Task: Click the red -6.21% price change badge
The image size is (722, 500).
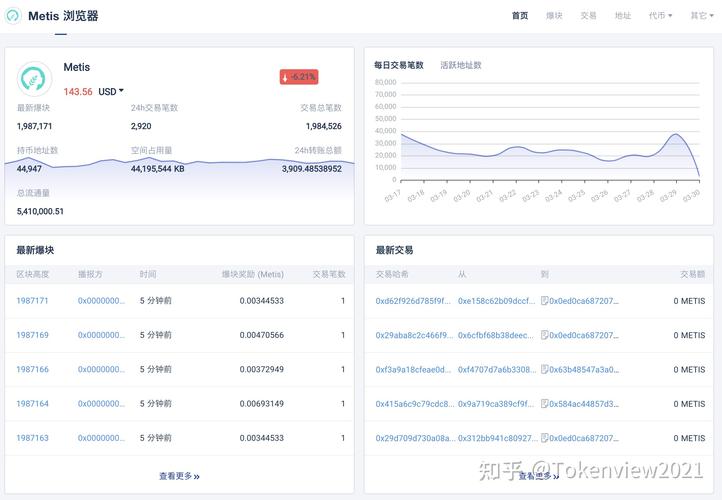Action: [299, 77]
